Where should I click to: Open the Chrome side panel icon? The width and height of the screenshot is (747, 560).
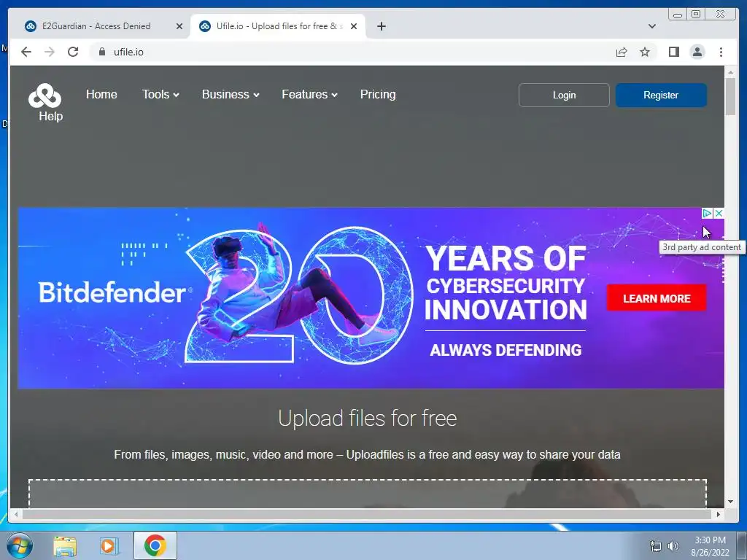click(x=673, y=52)
